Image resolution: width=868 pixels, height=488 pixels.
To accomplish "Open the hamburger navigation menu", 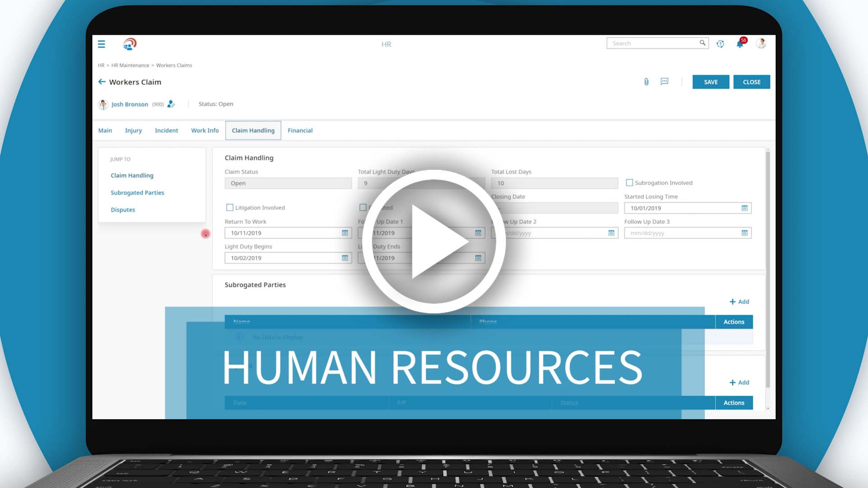I will click(x=101, y=44).
